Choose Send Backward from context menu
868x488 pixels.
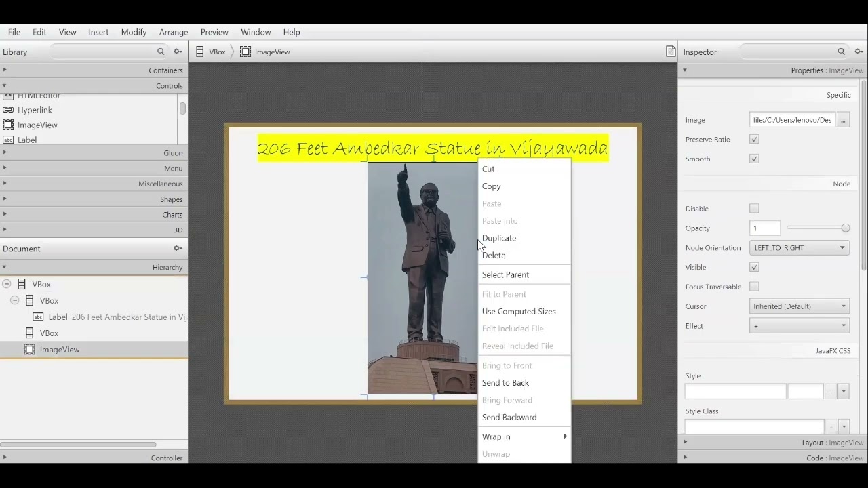coord(524,418)
